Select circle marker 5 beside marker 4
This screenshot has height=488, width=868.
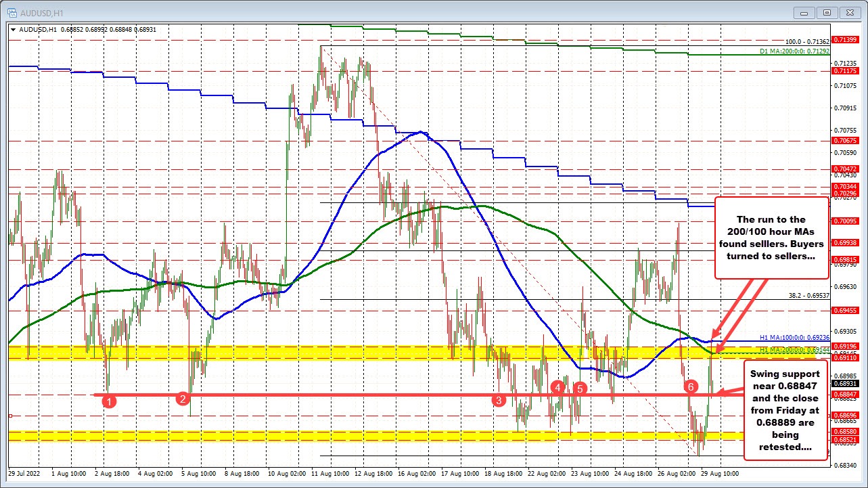coord(579,389)
